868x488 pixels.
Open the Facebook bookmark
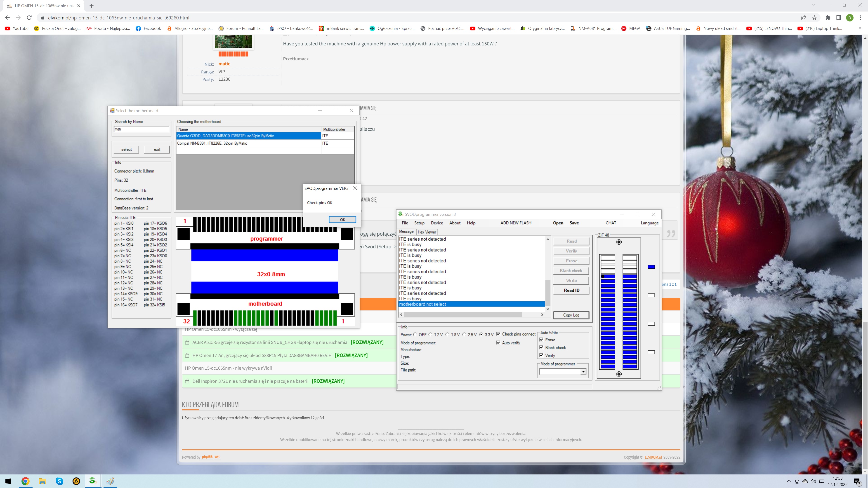(x=148, y=28)
